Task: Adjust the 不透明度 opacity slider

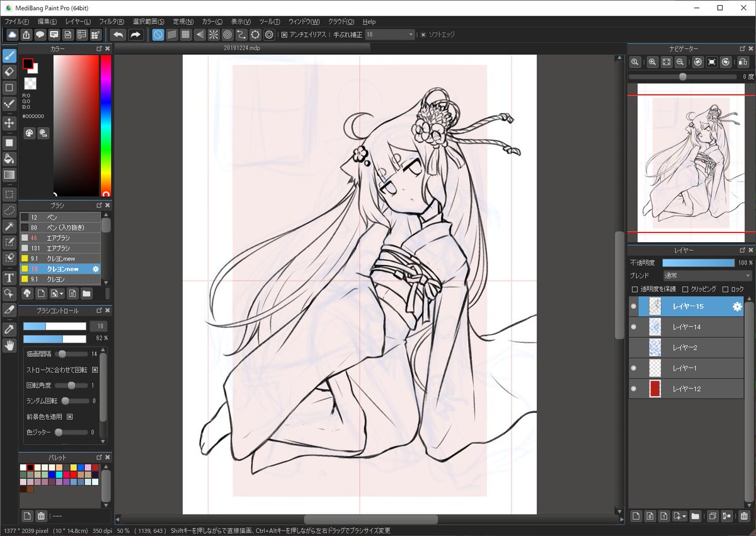Action: pyautogui.click(x=698, y=262)
